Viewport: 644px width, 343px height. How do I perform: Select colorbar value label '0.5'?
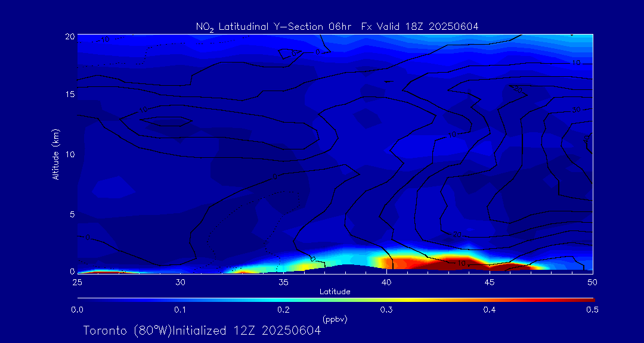(x=592, y=310)
